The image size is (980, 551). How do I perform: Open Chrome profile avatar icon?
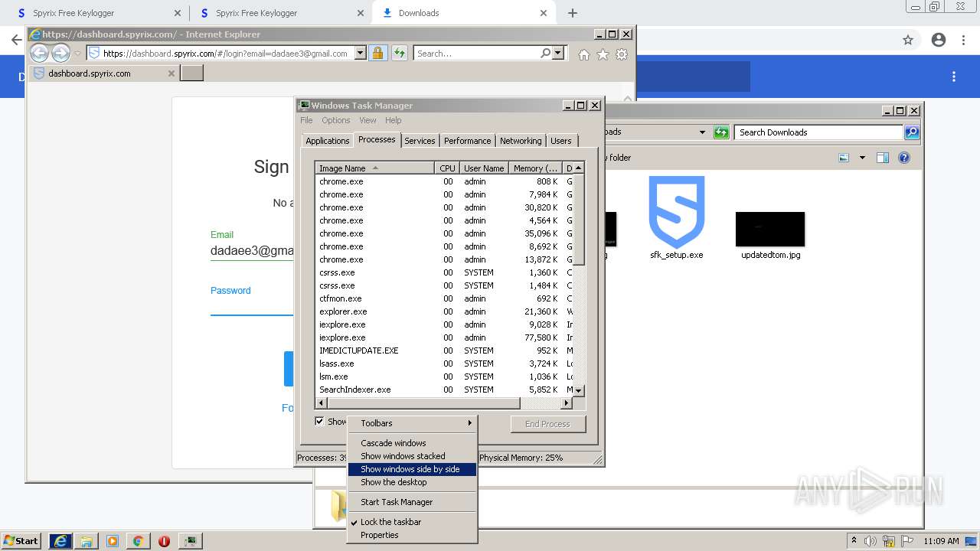[x=939, y=40]
